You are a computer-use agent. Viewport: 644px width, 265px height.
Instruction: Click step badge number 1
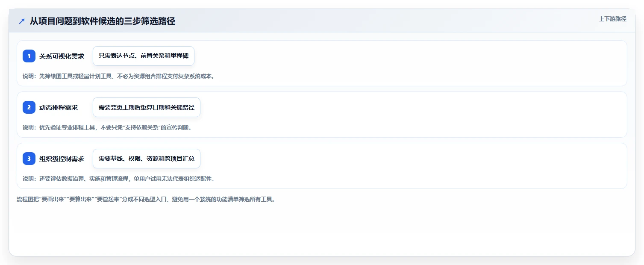(29, 56)
